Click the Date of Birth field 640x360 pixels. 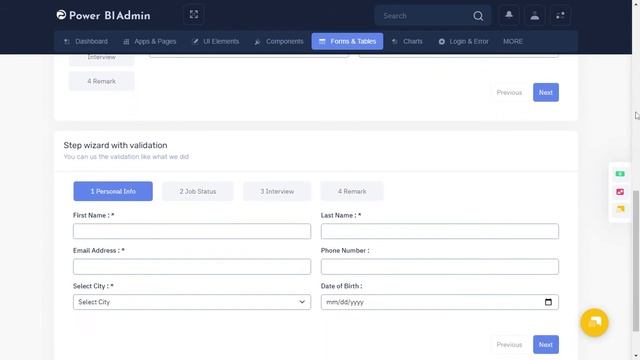[x=440, y=302]
